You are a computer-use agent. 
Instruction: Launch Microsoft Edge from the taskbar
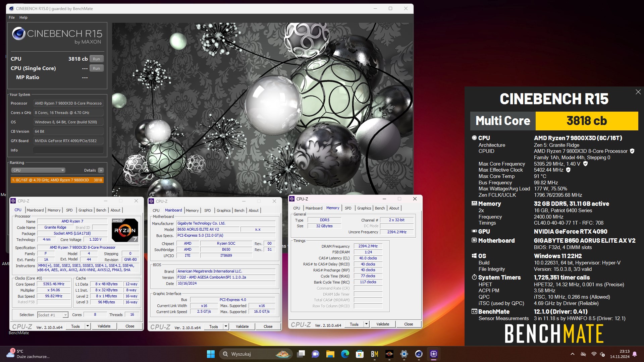point(345,354)
